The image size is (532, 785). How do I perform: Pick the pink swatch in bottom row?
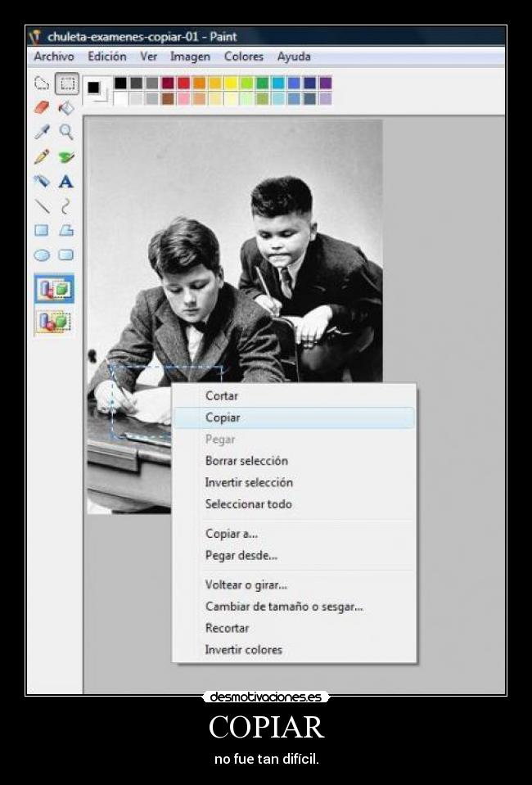[x=183, y=98]
